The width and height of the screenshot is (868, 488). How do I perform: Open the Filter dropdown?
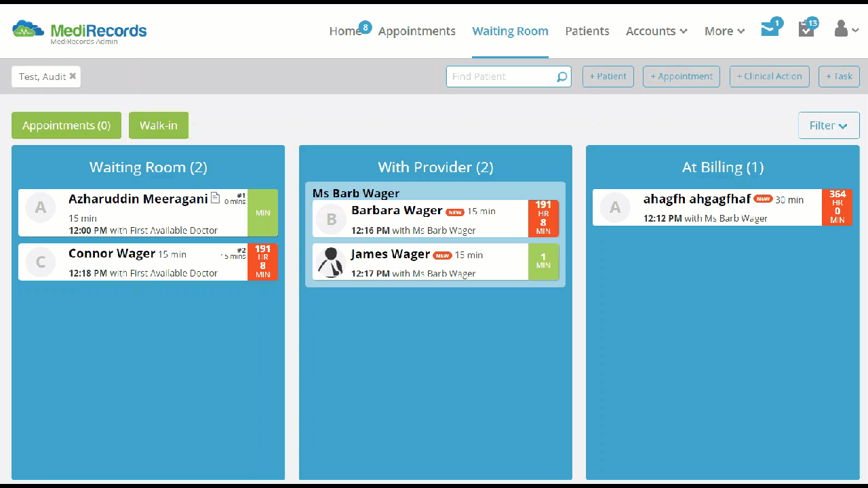pyautogui.click(x=829, y=125)
